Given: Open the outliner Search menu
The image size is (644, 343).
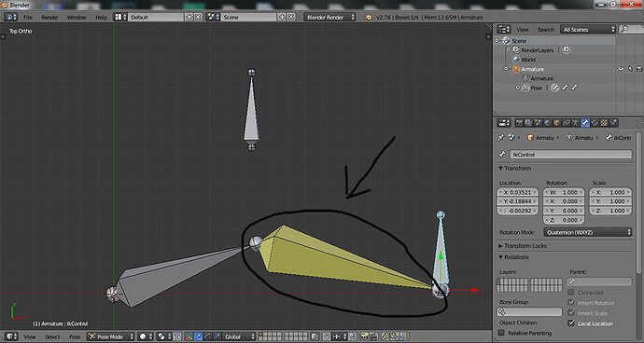Looking at the screenshot, I should tap(546, 30).
